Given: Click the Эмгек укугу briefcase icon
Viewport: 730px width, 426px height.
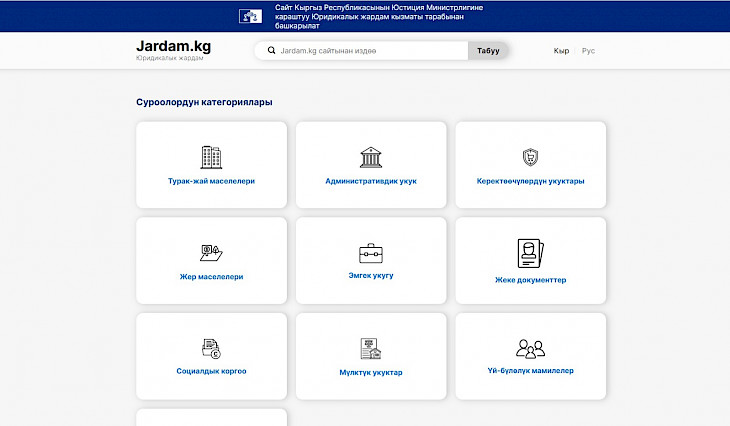Looking at the screenshot, I should point(371,253).
